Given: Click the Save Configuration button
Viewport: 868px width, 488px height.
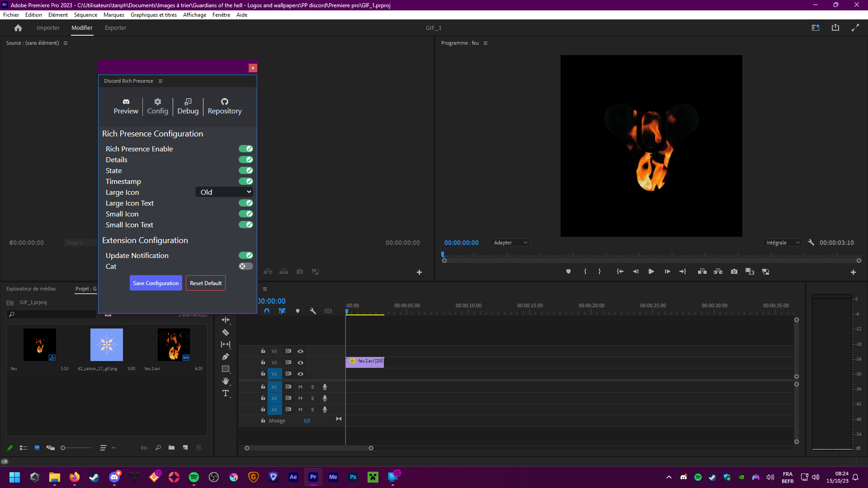Looking at the screenshot, I should point(156,283).
